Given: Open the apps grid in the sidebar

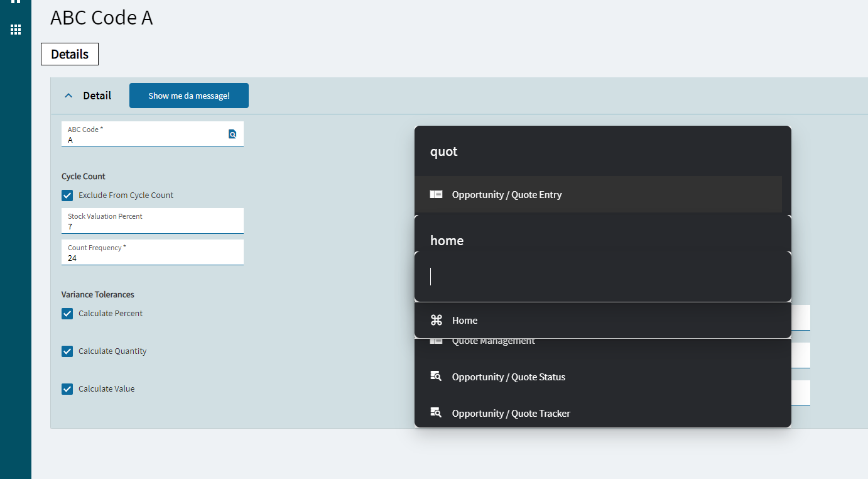Looking at the screenshot, I should tap(15, 29).
